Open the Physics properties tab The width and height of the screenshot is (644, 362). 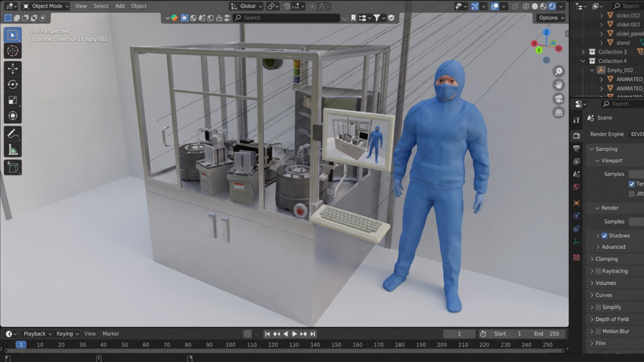point(577,216)
